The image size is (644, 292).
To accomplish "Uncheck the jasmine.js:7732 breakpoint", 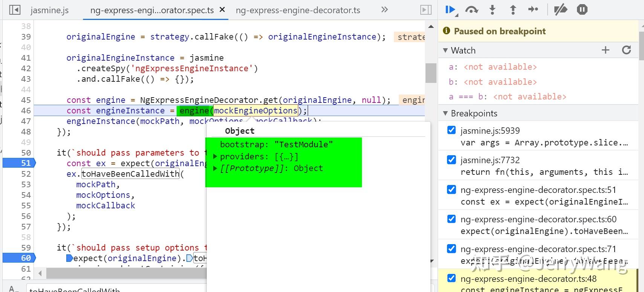I will 451,160.
